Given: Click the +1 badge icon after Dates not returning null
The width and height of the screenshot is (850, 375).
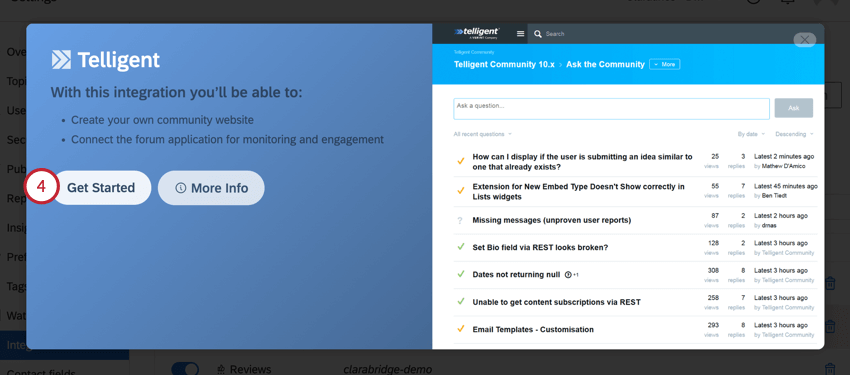Looking at the screenshot, I should click(x=571, y=275).
